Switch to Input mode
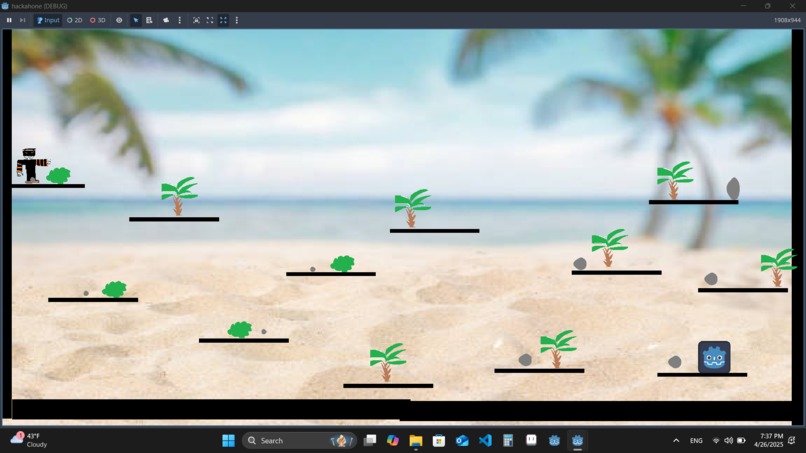The height and width of the screenshot is (453, 806). tap(48, 20)
